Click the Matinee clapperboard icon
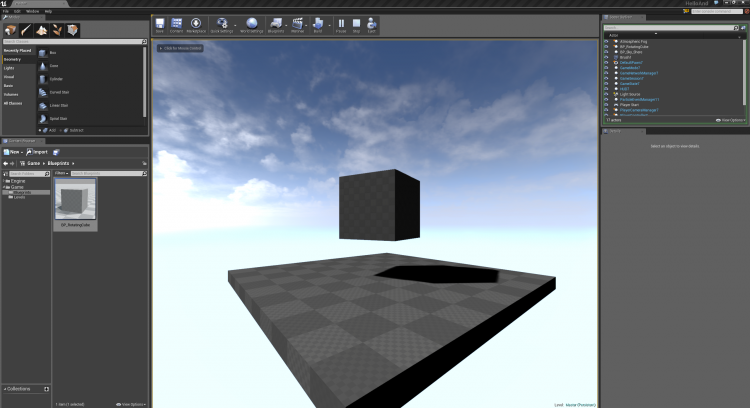Viewport: 750px width, 408px height. point(298,25)
